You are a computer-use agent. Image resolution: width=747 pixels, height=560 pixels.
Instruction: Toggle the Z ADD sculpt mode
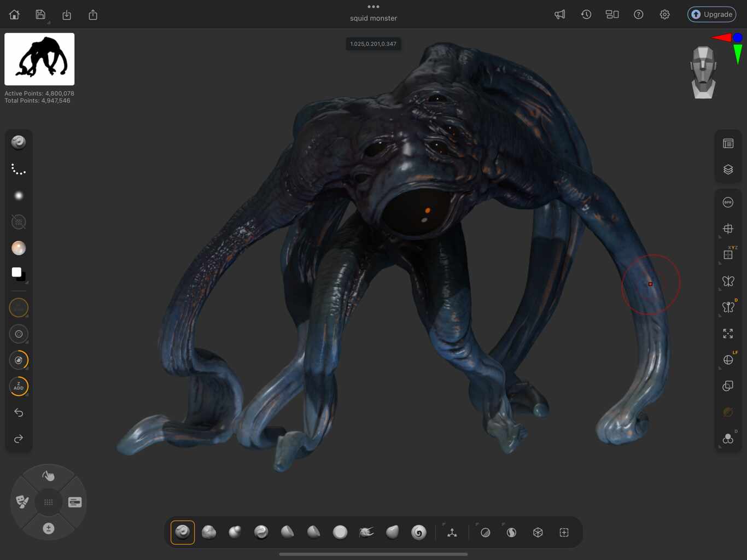pos(19,386)
